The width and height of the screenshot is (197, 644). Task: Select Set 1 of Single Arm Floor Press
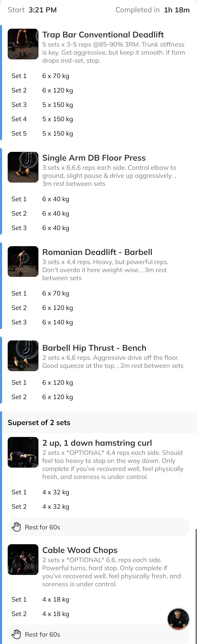point(98,199)
